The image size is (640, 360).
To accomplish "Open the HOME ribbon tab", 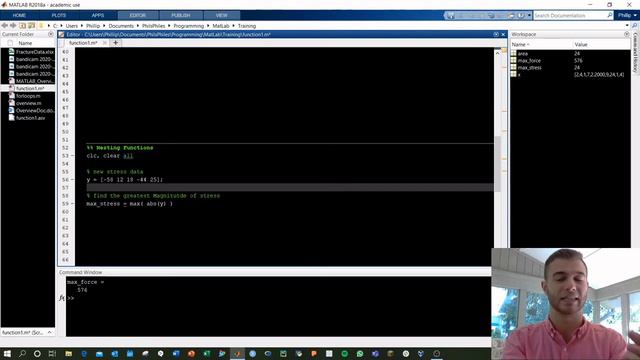I will pos(19,16).
